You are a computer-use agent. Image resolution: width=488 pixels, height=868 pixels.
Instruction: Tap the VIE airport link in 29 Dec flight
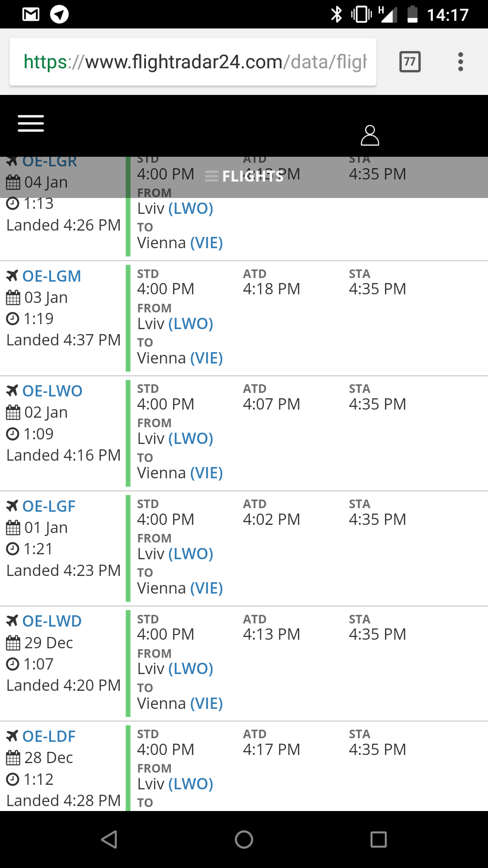pos(206,703)
